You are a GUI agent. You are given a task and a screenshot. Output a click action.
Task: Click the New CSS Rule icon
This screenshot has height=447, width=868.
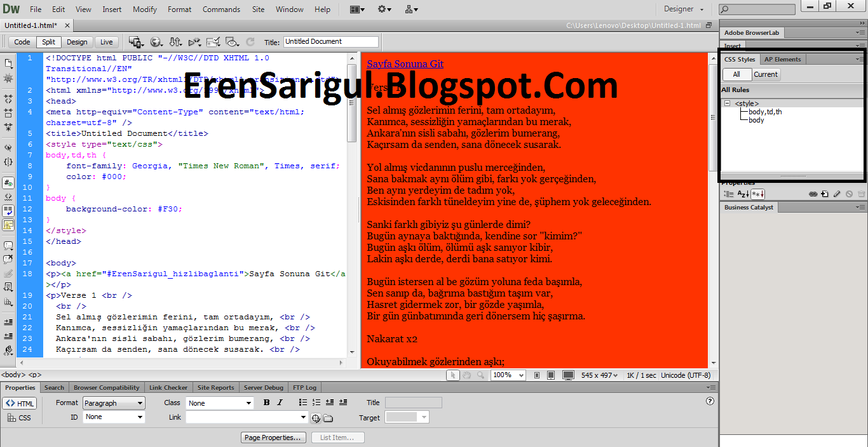tap(825, 194)
